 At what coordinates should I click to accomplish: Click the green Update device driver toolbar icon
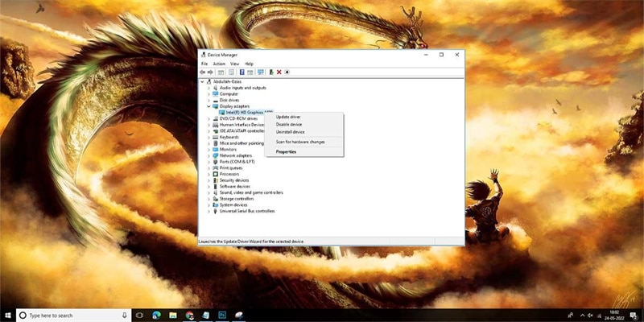click(x=271, y=72)
